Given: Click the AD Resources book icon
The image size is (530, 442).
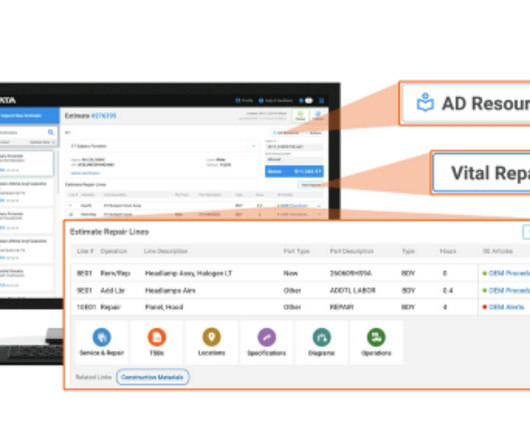Looking at the screenshot, I should [x=425, y=102].
